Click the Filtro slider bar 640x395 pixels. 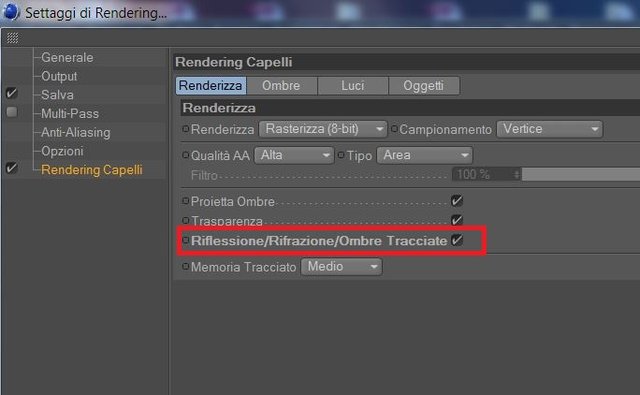[581, 175]
